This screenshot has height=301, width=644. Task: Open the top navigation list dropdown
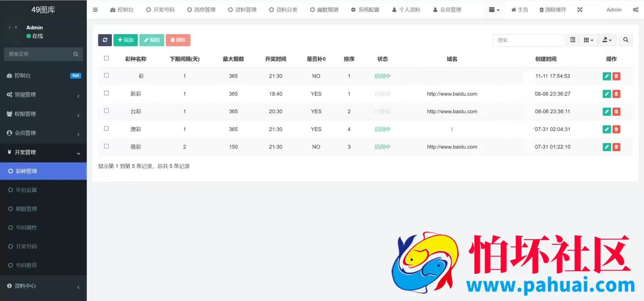[494, 10]
